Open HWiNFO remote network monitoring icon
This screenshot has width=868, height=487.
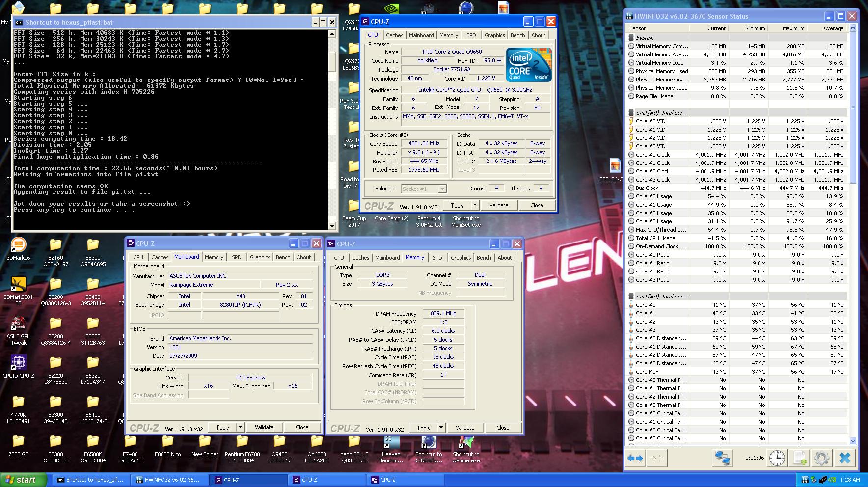click(722, 458)
